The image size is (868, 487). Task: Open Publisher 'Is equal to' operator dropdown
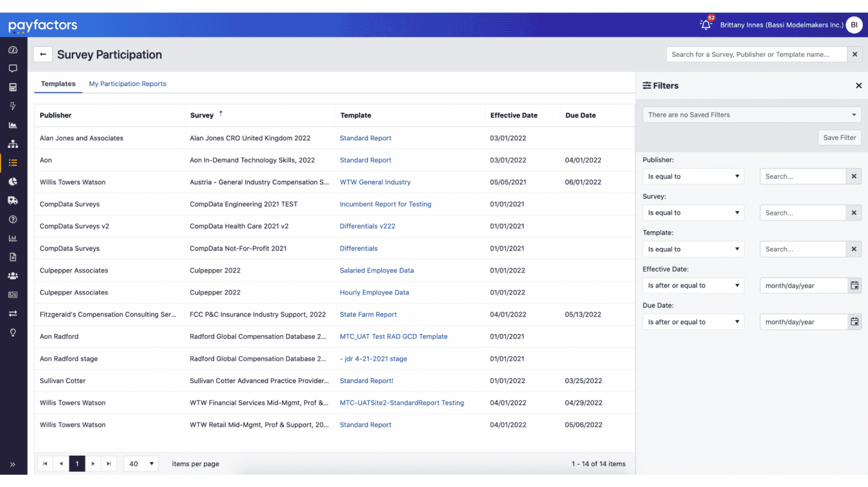pos(693,177)
